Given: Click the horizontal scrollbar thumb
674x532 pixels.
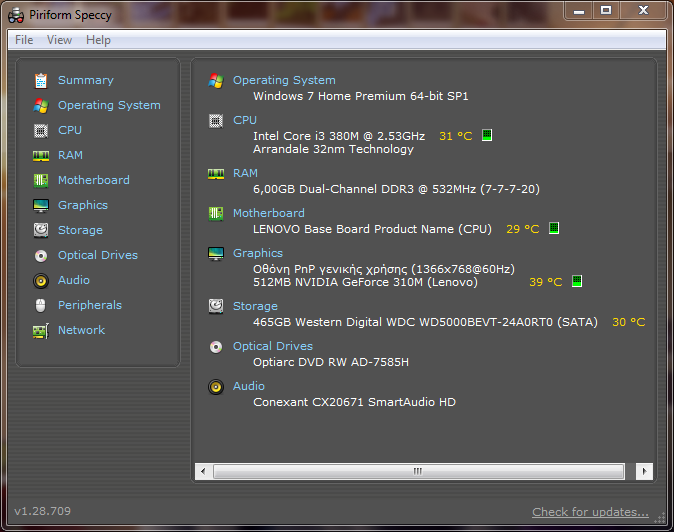Looking at the screenshot, I should pyautogui.click(x=418, y=471).
